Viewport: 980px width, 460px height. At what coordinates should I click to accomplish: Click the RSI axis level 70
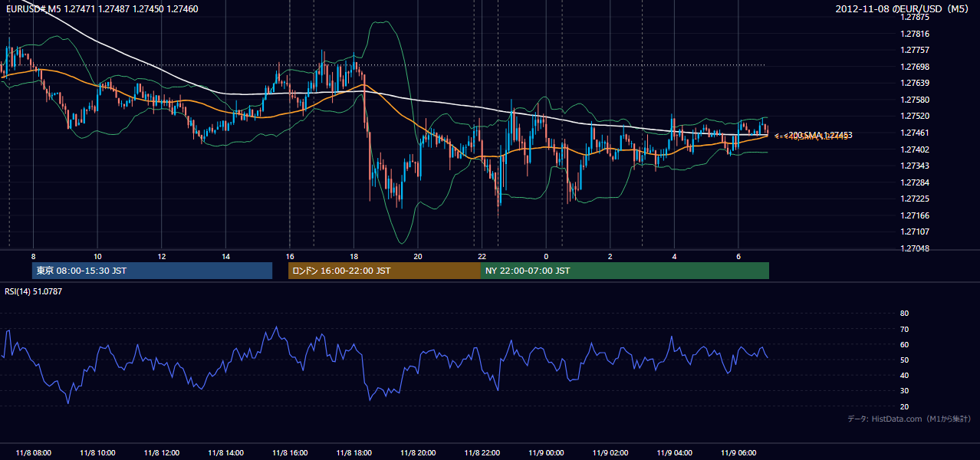point(904,329)
